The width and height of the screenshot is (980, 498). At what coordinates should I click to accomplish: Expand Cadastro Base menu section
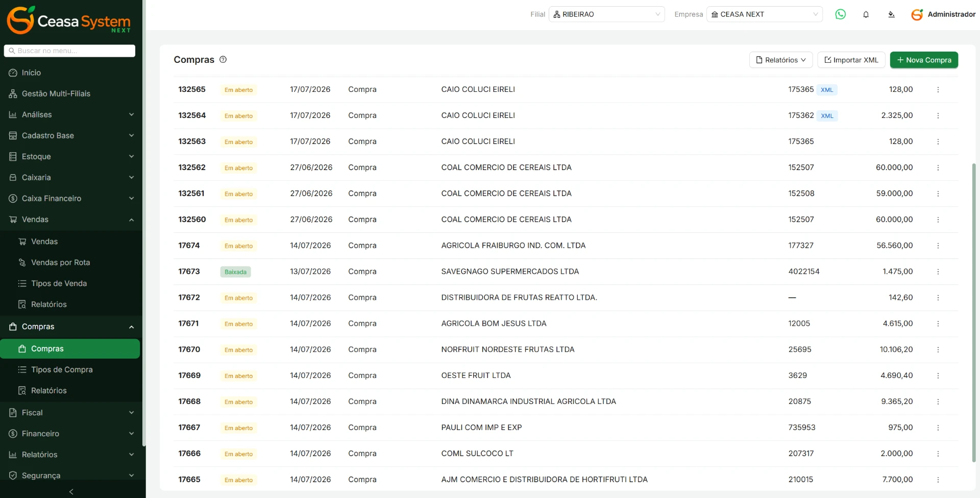tap(71, 135)
